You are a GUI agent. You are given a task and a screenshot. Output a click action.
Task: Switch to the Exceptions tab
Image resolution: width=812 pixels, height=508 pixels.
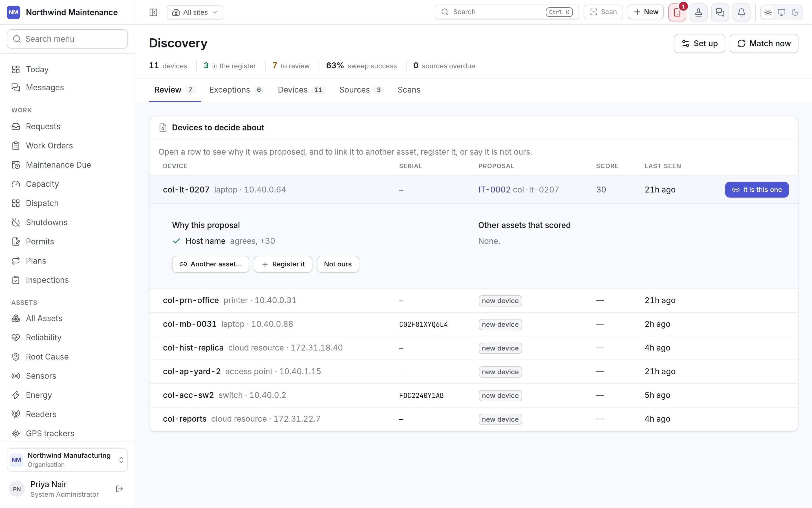point(236,90)
